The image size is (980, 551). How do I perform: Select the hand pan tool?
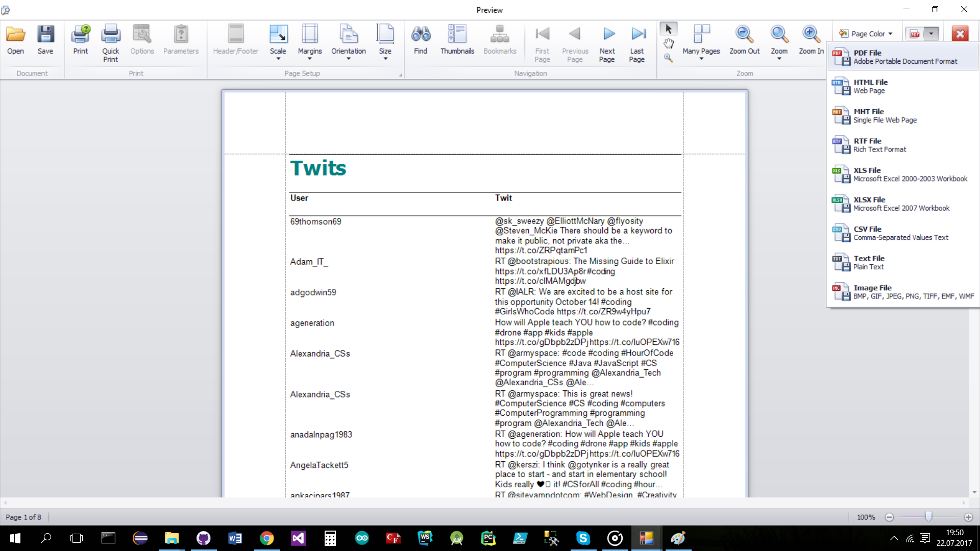coord(669,43)
